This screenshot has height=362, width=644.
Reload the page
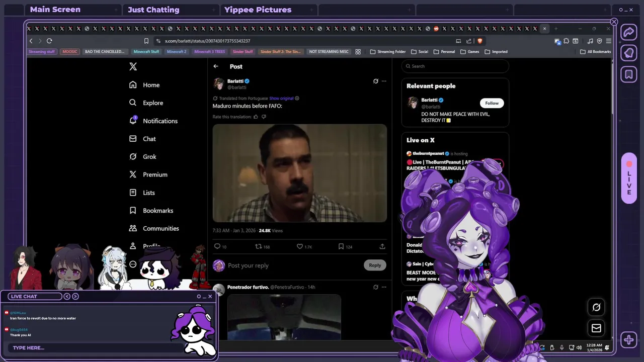pos(49,41)
